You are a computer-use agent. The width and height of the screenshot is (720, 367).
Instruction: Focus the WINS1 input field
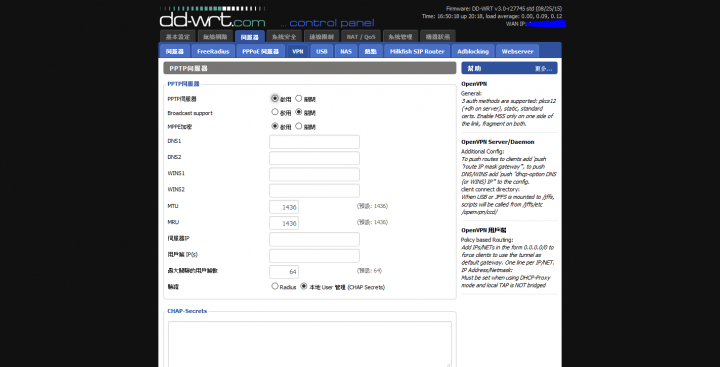click(314, 174)
